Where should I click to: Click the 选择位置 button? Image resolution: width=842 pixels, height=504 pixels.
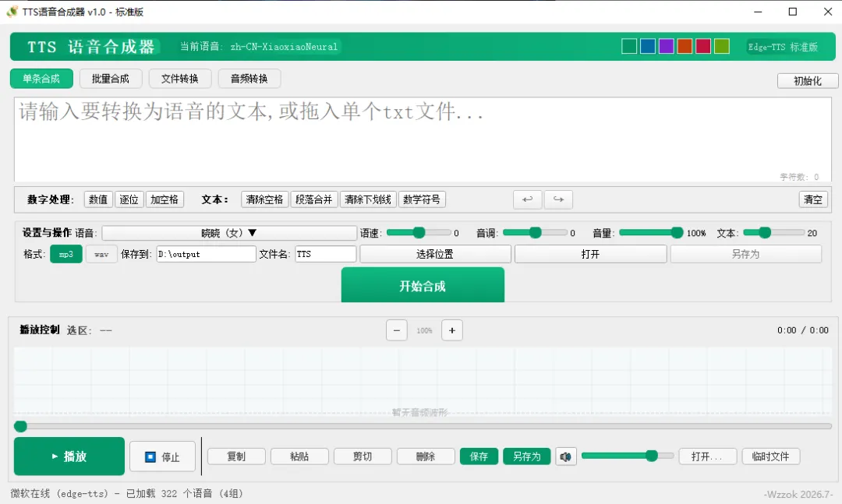click(x=435, y=254)
